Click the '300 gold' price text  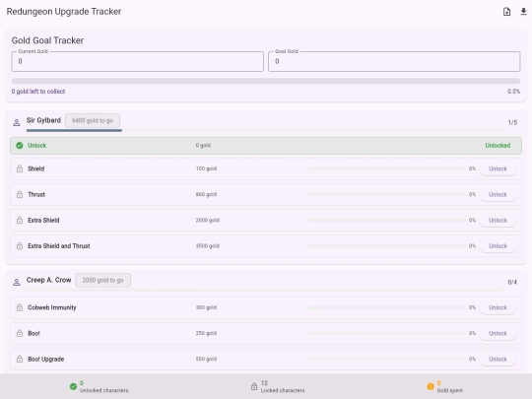point(206,307)
